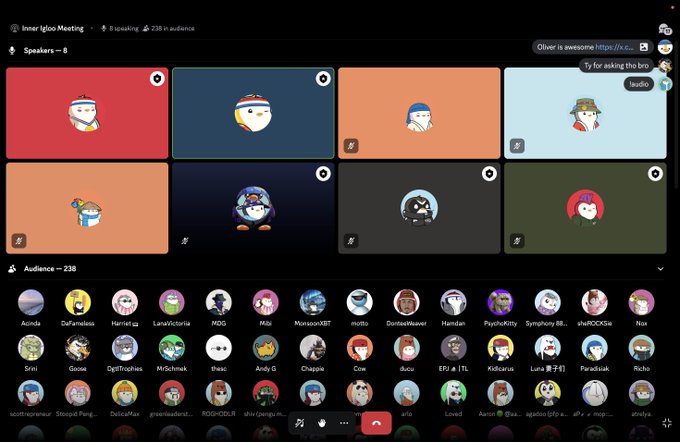Viewport: 680px width, 442px height.
Task: Click the Srini name label
Action: click(31, 369)
